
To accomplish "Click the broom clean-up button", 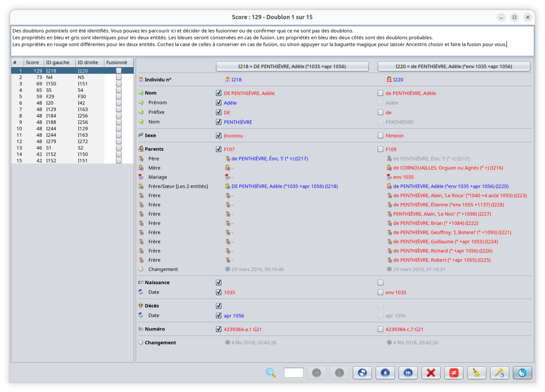I will (476, 373).
